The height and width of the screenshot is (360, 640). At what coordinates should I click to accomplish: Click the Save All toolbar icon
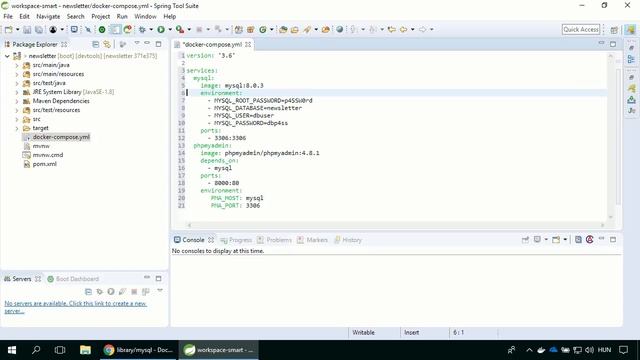[39, 29]
